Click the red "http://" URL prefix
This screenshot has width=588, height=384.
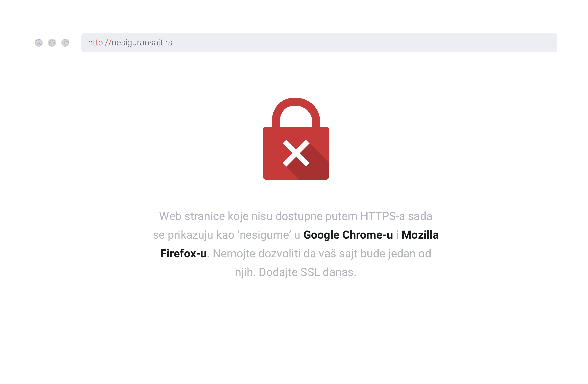tap(99, 43)
